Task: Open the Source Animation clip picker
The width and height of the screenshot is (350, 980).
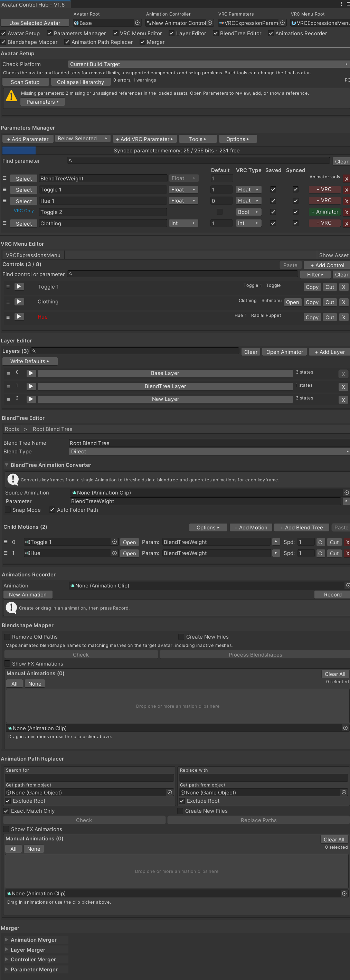Action: [x=347, y=493]
